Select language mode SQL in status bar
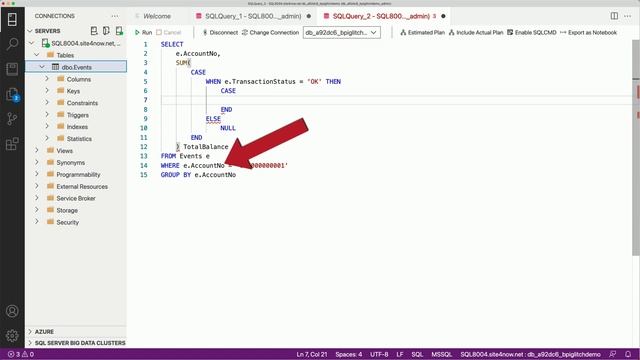The image size is (640, 360). pyautogui.click(x=417, y=354)
